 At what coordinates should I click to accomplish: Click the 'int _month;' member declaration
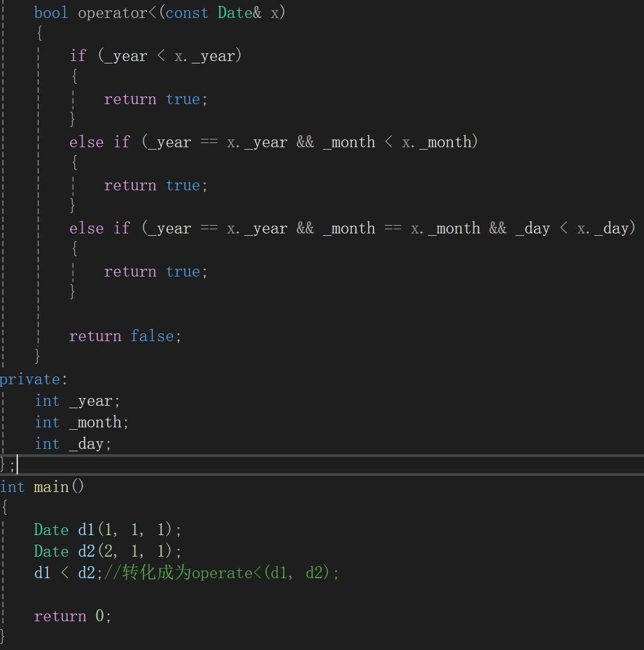81,423
